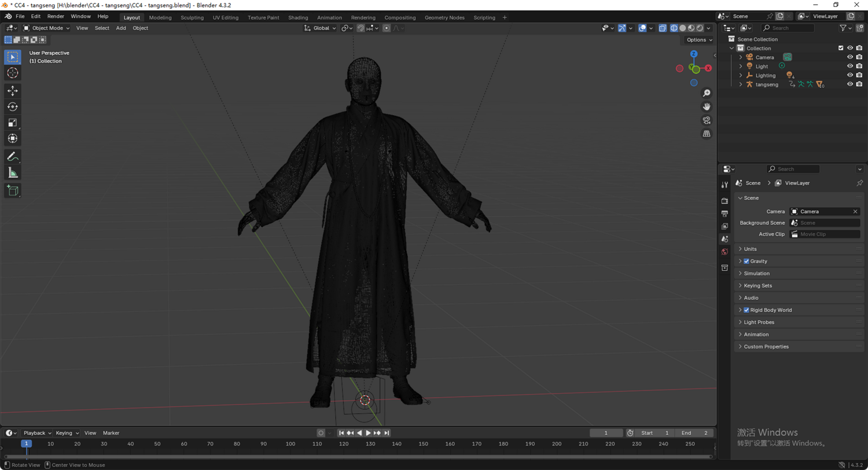Hide the Camera object in viewport

[850, 57]
